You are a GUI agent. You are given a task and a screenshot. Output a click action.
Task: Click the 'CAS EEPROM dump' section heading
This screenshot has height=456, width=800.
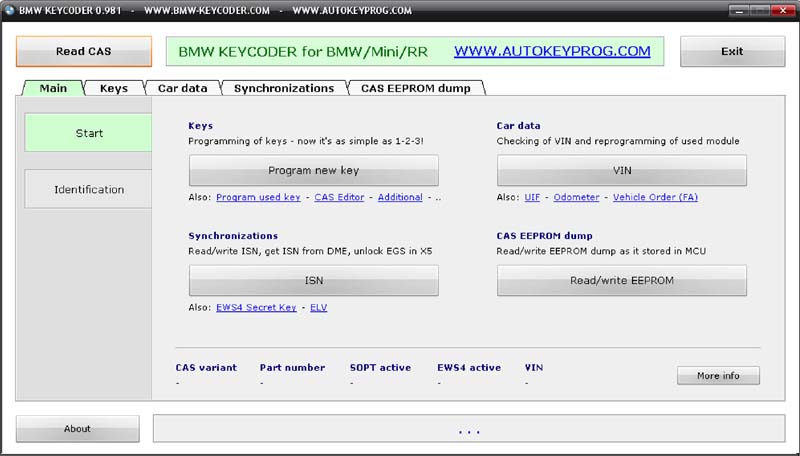tap(544, 236)
